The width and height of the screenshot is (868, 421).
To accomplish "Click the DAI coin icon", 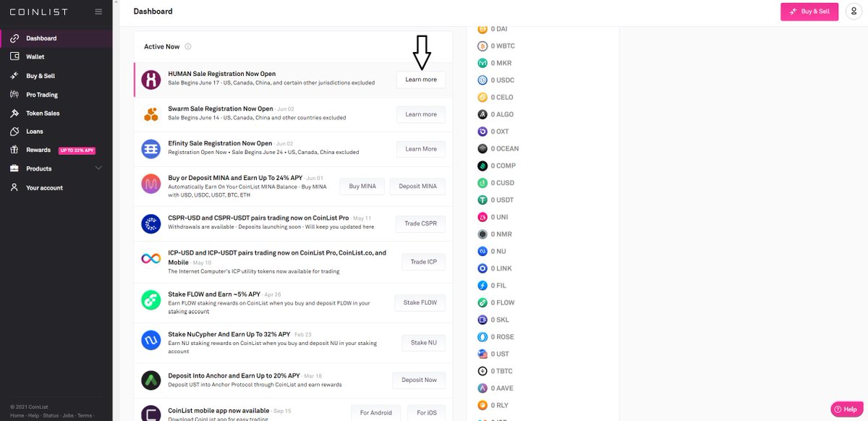I will coord(482,29).
